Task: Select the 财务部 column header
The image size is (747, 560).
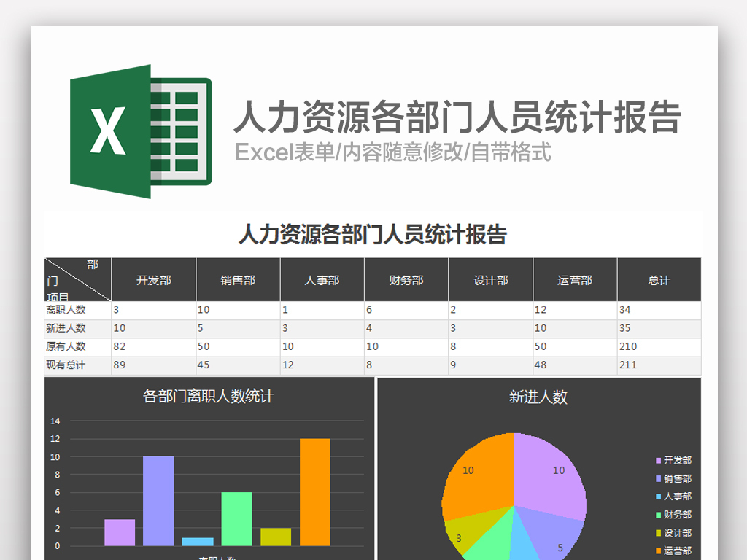Action: click(406, 279)
